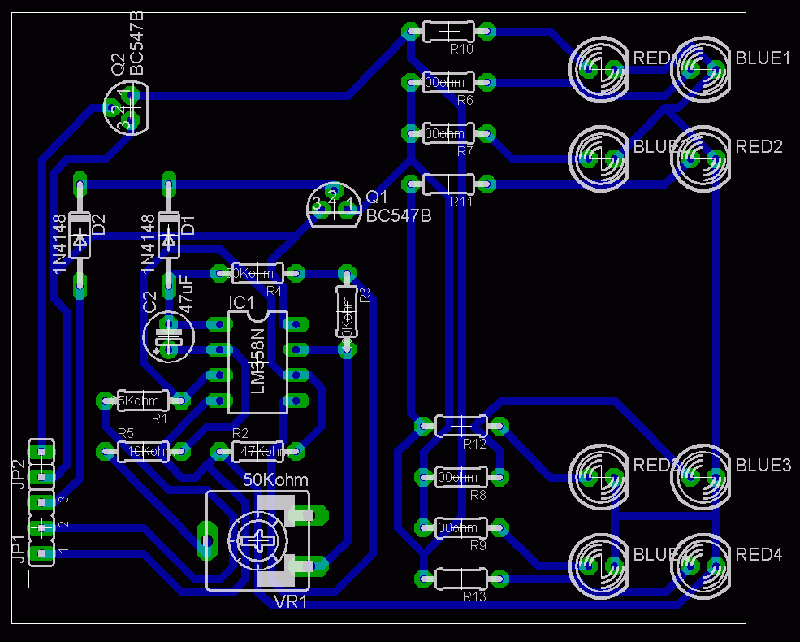Click the Q1 BC547B transistor footprint
This screenshot has height=642, width=800.
tap(333, 206)
